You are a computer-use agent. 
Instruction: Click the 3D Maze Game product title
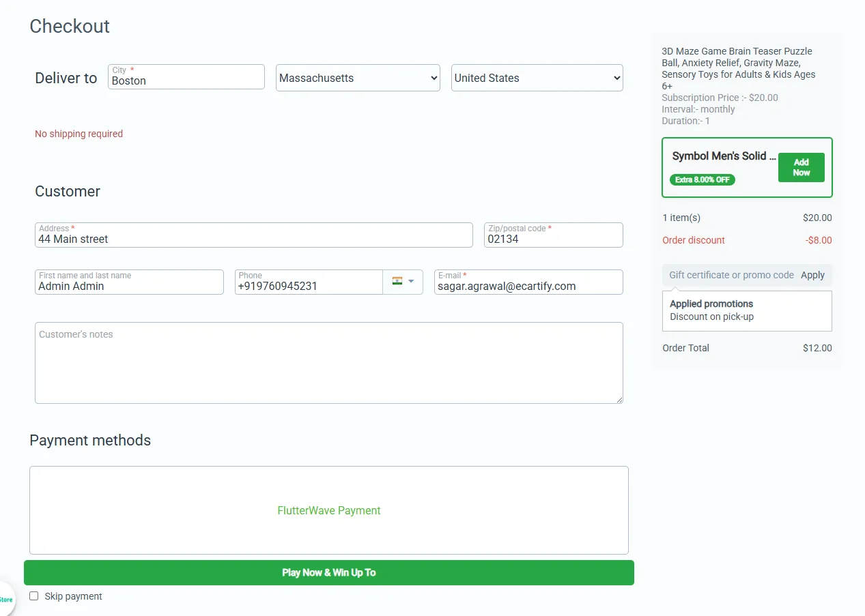tap(739, 68)
